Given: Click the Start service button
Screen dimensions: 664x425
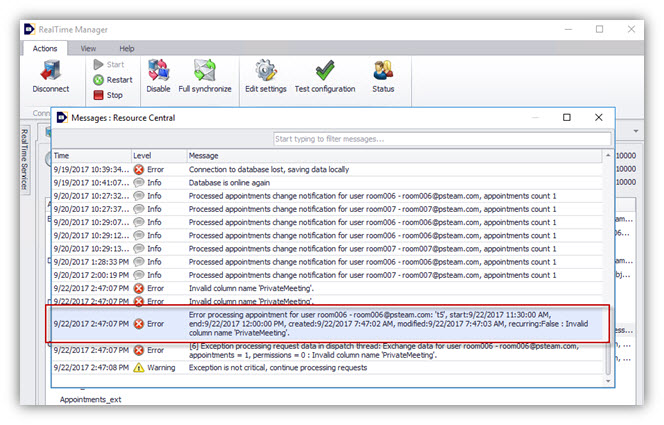Looking at the screenshot, I should point(109,64).
